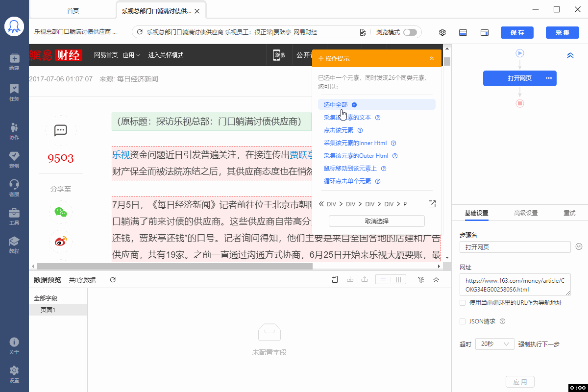Image resolution: width=588 pixels, height=392 pixels.
Task: Switch to the 重试 tab
Action: (x=569, y=213)
